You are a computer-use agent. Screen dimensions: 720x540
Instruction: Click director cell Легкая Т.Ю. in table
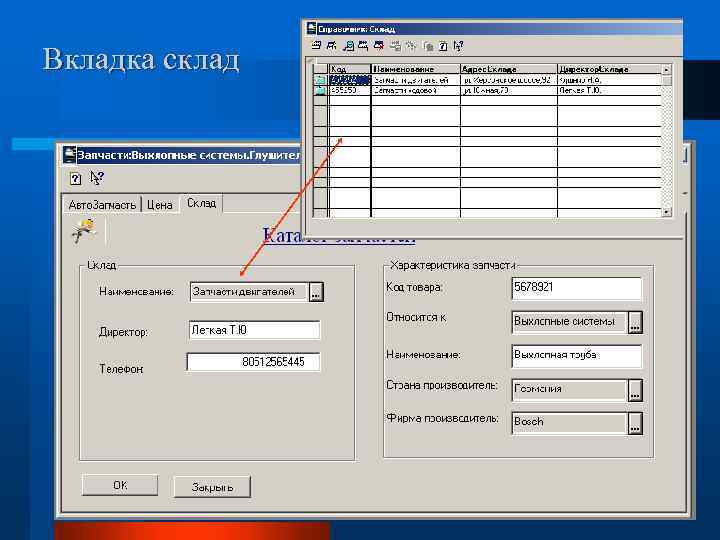pos(609,90)
